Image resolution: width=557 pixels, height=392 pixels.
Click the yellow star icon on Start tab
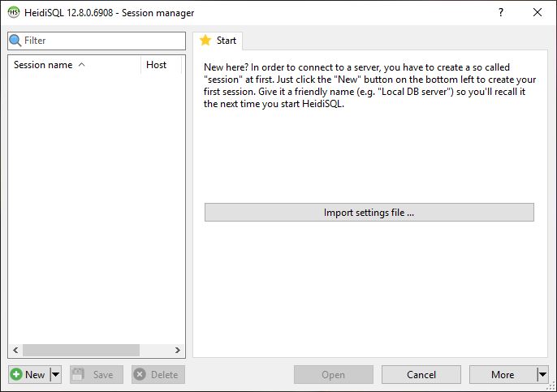205,40
